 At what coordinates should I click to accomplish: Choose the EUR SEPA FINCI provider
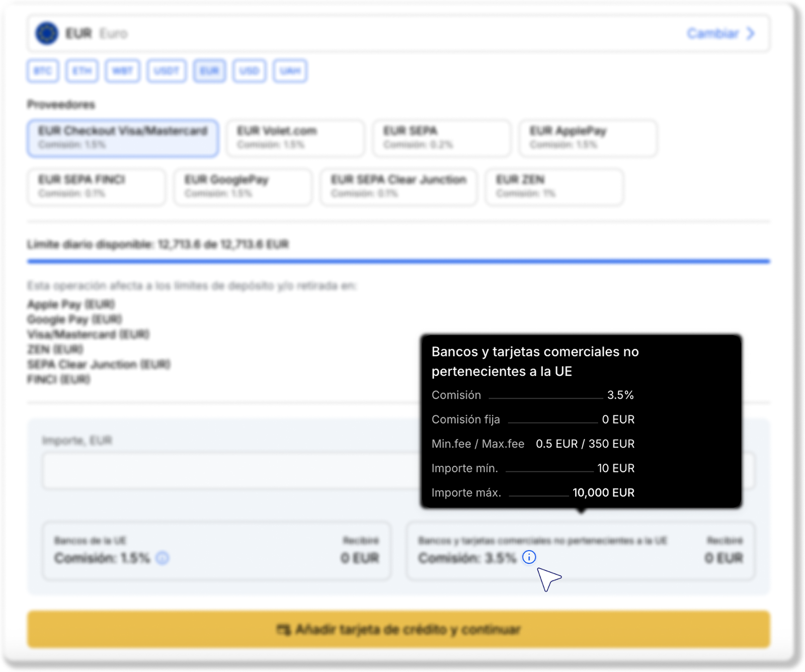tap(97, 187)
